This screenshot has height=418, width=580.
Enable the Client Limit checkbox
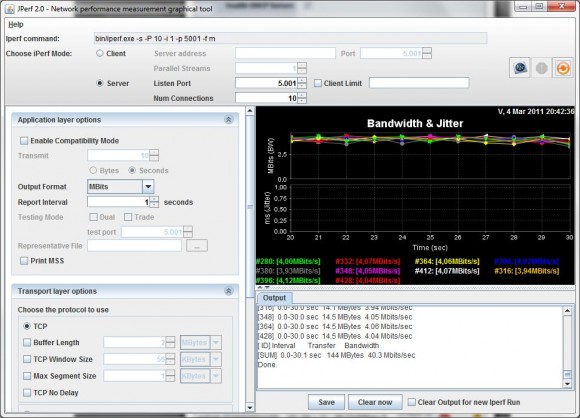318,83
